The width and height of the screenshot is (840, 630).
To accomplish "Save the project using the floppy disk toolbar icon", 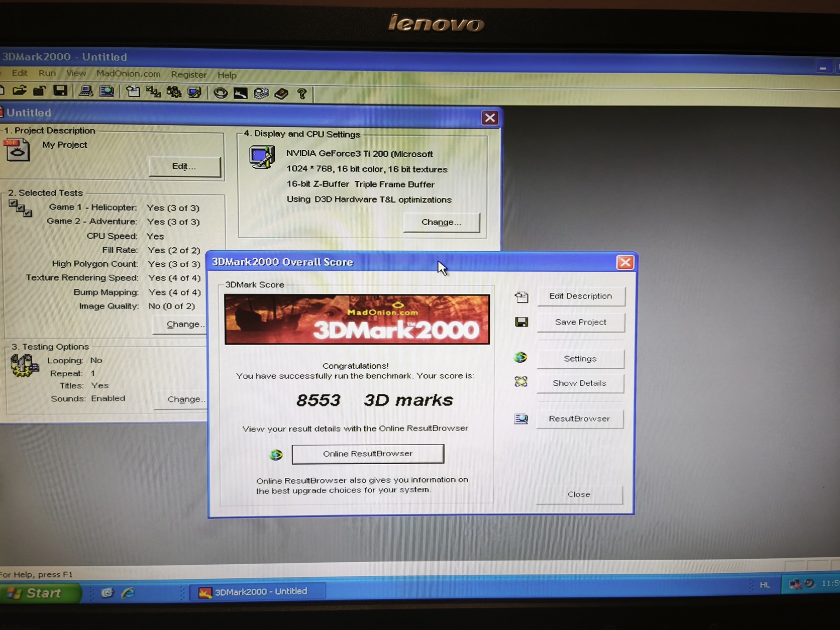I will click(60, 91).
